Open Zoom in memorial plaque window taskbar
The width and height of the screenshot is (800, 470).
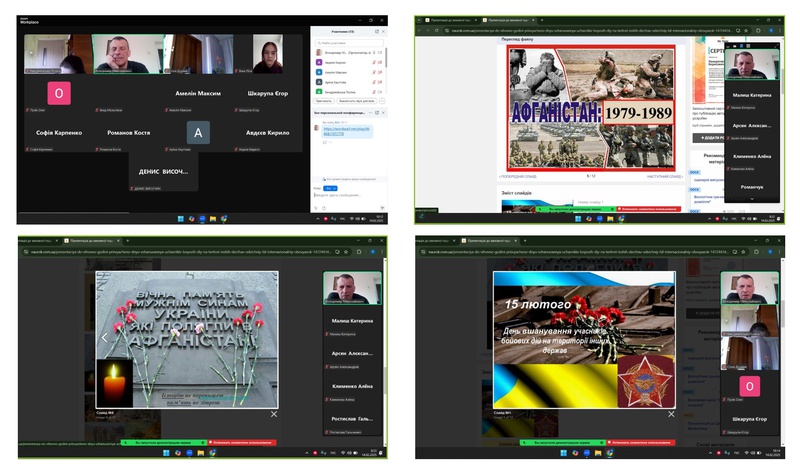click(189, 453)
